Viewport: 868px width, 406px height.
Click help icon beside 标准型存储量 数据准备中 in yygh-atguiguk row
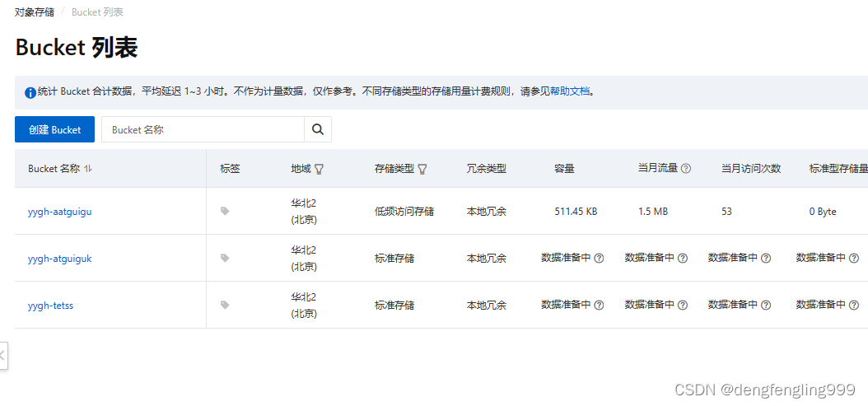point(854,258)
